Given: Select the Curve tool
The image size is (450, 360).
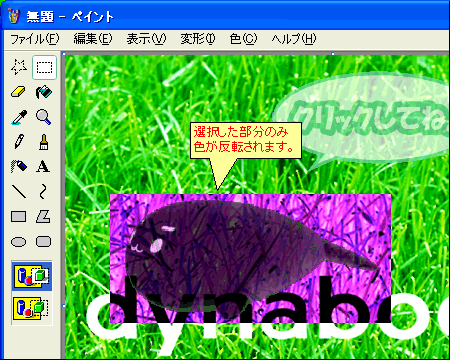Looking at the screenshot, I should pyautogui.click(x=44, y=191).
